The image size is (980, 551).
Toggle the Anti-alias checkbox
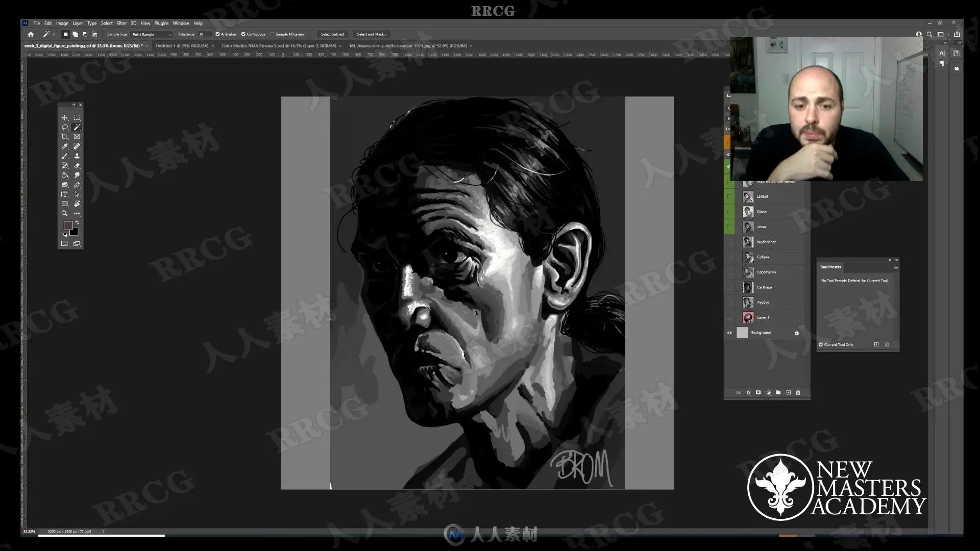(x=217, y=34)
